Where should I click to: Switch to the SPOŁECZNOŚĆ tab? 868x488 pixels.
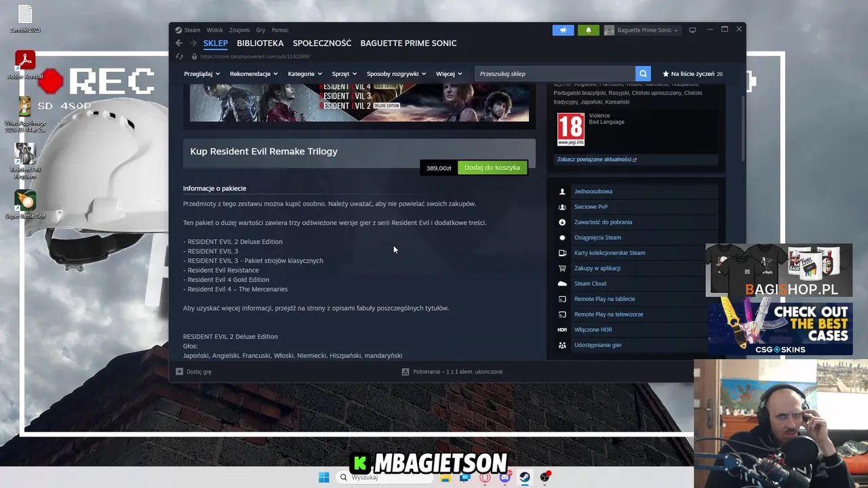pyautogui.click(x=322, y=43)
